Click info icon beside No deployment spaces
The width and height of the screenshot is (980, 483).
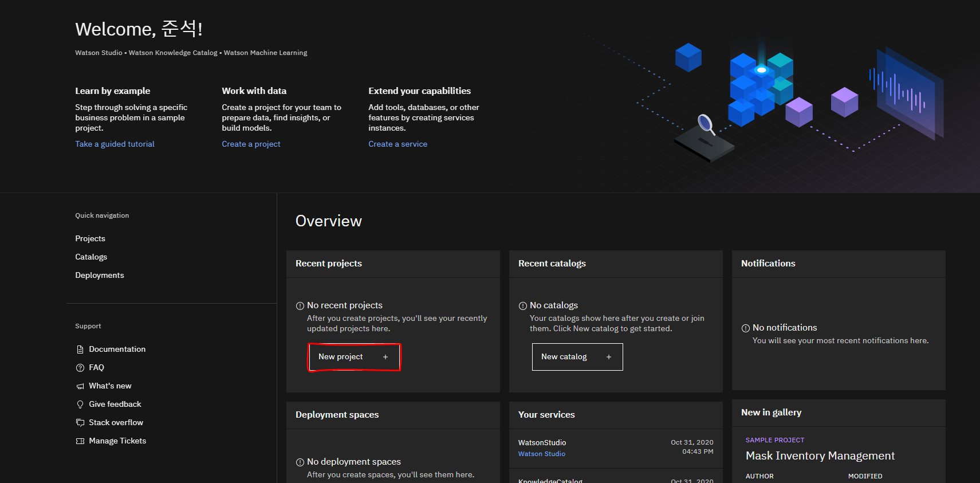pos(300,462)
